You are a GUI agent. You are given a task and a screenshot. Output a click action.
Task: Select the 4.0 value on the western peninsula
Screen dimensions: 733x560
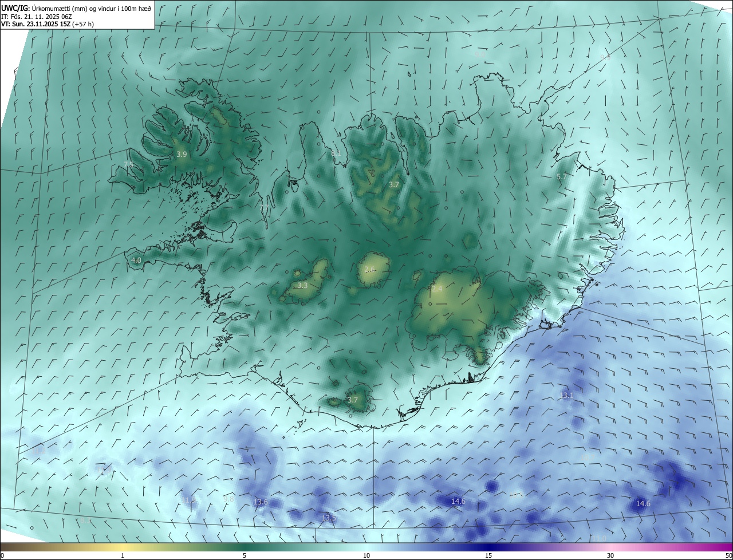pos(136,260)
